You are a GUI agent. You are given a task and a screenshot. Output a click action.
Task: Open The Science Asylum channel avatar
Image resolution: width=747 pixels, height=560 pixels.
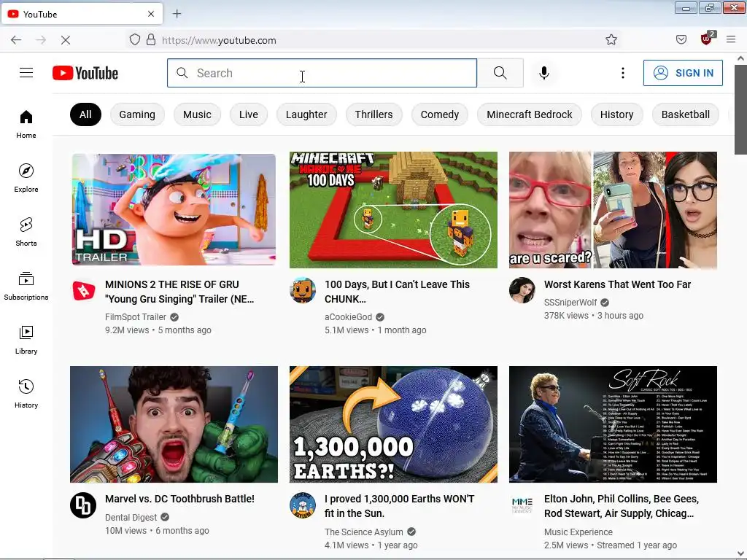click(x=303, y=505)
